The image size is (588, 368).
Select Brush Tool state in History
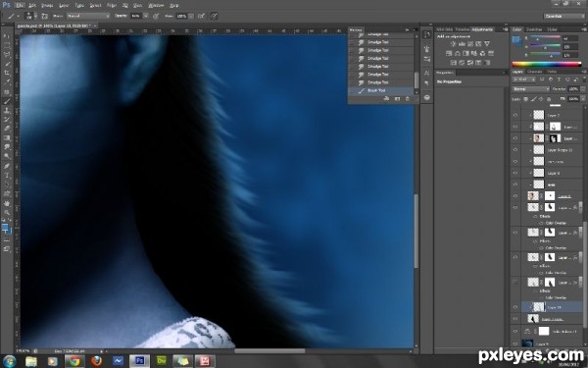[381, 90]
